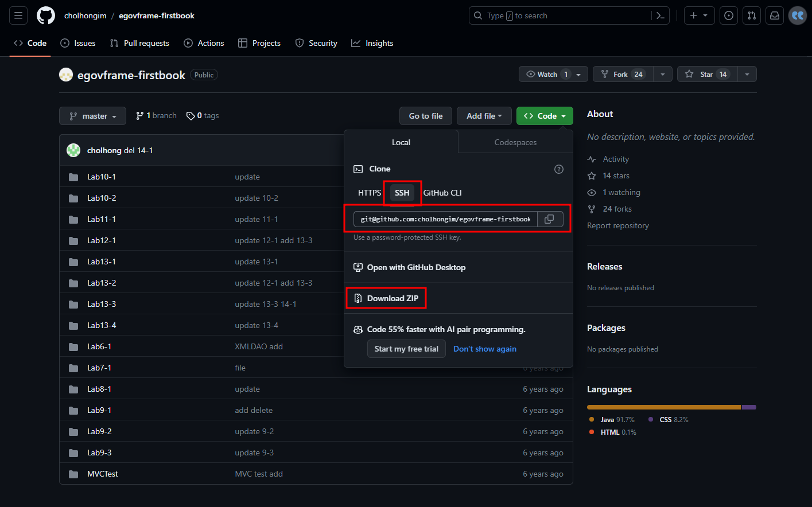Click the Java segment of languages bar
The height and width of the screenshot is (507, 812).
pyautogui.click(x=664, y=407)
